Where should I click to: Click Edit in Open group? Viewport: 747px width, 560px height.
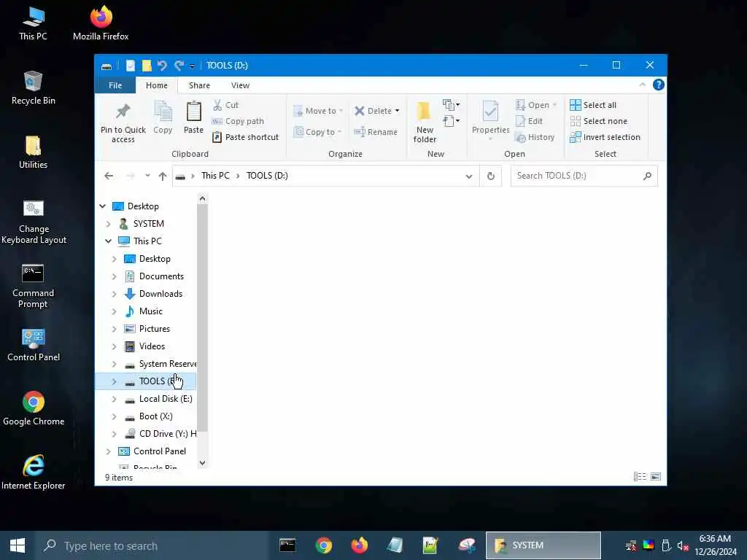point(529,121)
